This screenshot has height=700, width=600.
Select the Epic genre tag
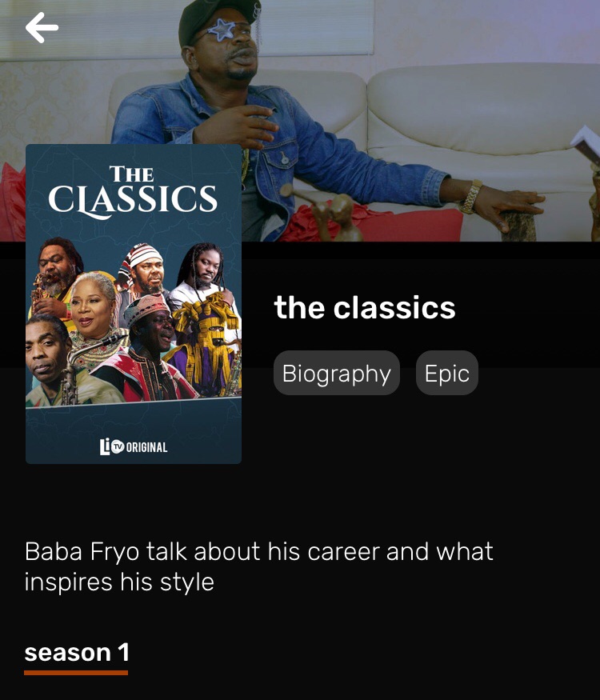(447, 373)
